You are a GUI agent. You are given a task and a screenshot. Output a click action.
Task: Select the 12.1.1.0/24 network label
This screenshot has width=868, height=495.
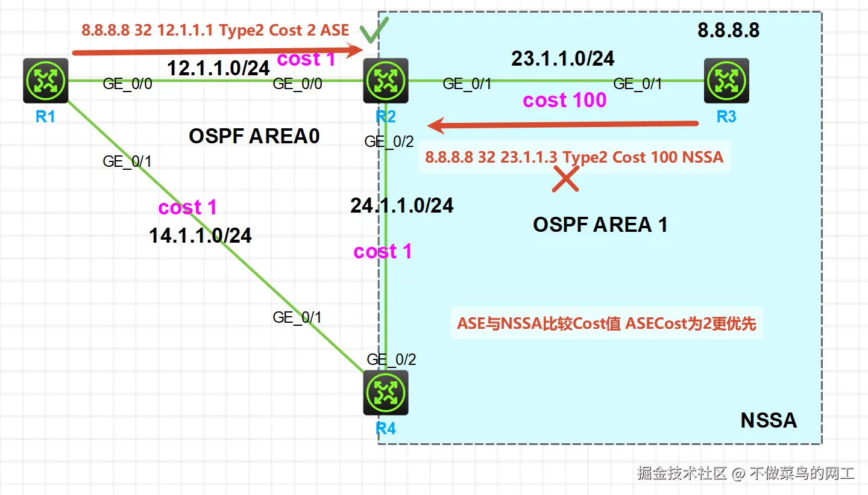(218, 68)
